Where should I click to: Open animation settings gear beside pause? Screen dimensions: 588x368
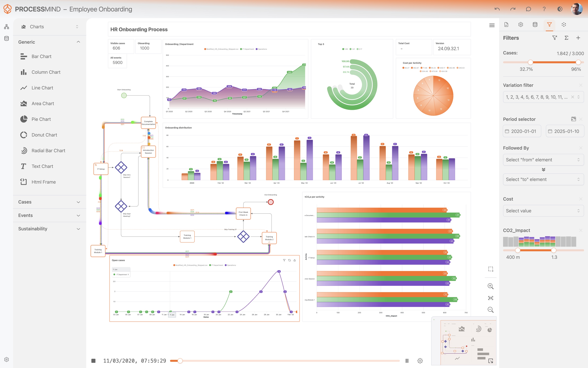click(x=420, y=361)
